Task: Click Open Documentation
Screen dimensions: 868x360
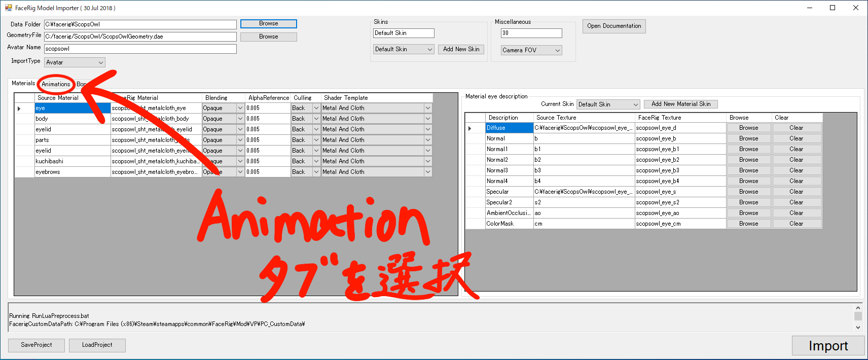Action: (x=614, y=26)
